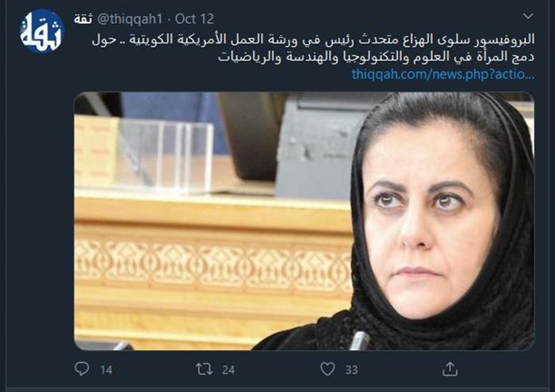Expand the tweet options chevron
555x392 pixels.
point(528,16)
